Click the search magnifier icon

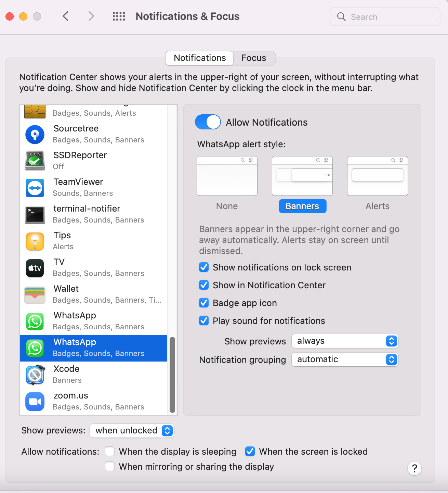coord(341,16)
